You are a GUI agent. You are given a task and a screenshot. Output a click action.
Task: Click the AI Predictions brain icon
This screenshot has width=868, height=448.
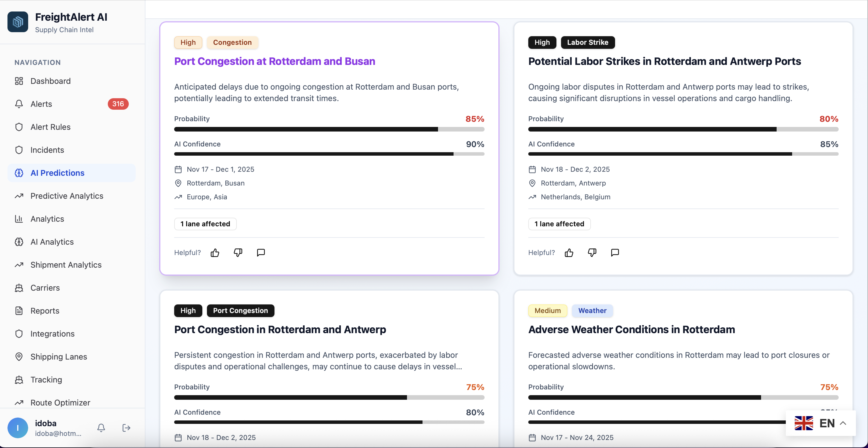pos(19,173)
